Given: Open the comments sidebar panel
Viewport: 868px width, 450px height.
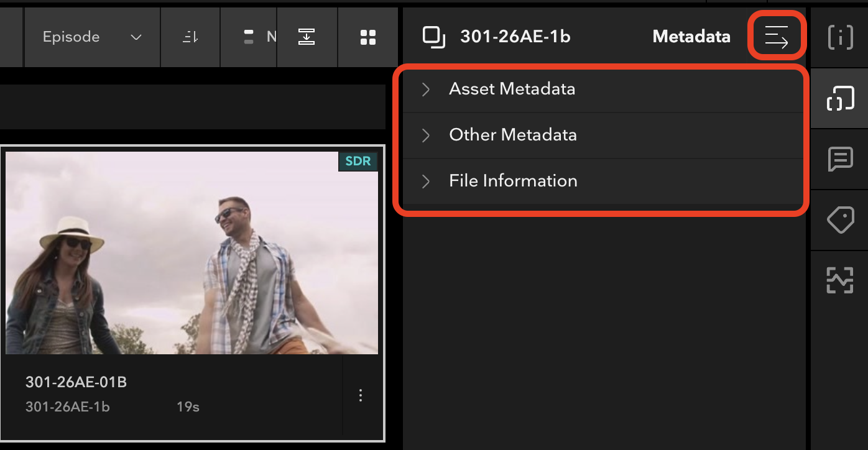Looking at the screenshot, I should tap(840, 159).
